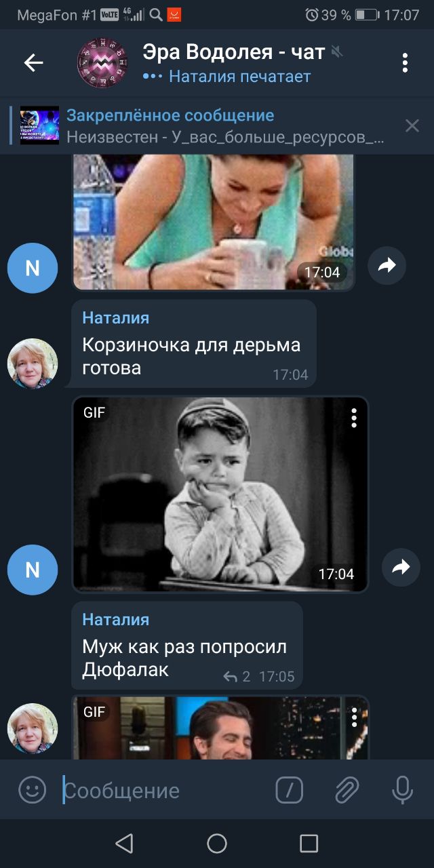Viewport: 434px width, 868px height.
Task: Dismiss the pinned message bar
Action: coord(412,125)
